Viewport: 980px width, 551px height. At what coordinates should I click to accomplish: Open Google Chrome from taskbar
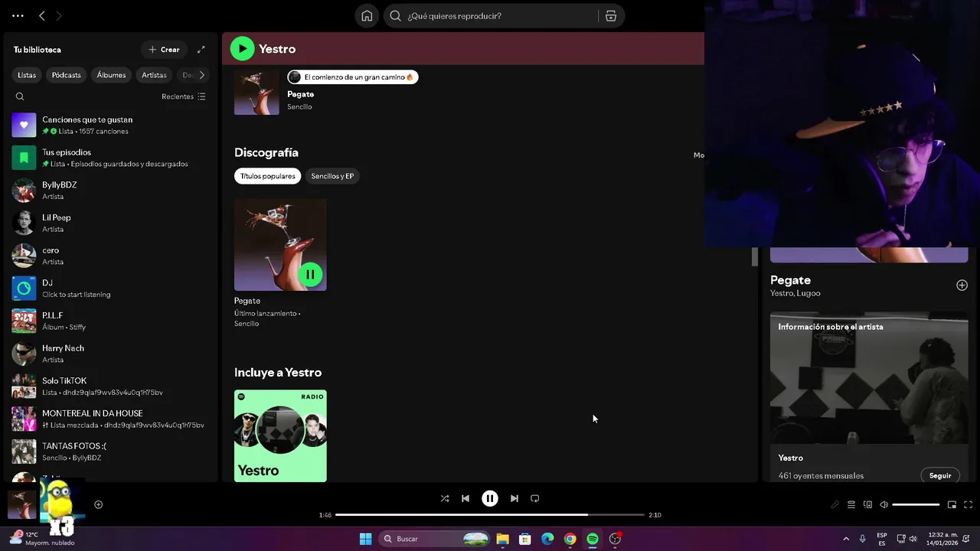click(x=570, y=539)
